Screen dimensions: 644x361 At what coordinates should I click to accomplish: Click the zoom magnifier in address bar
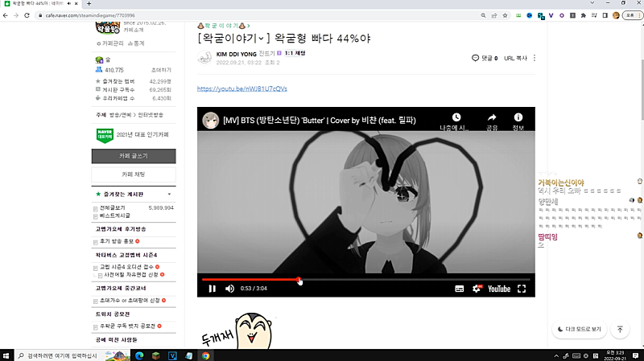point(483,15)
